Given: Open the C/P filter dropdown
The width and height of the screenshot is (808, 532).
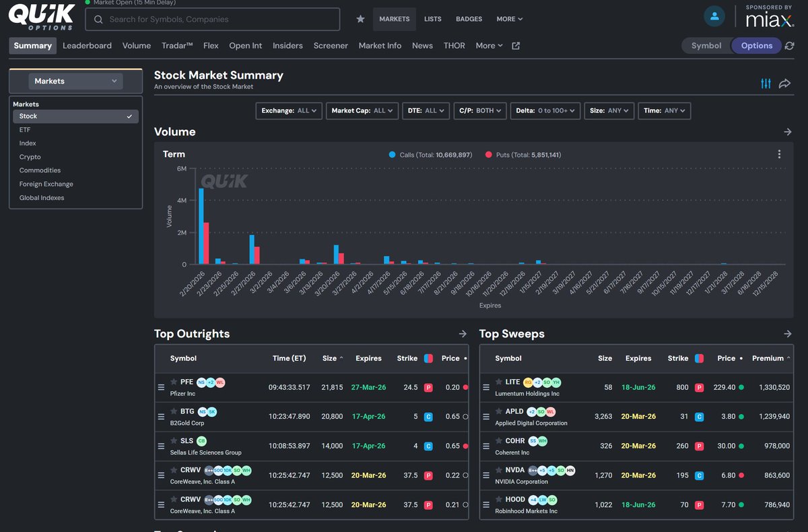Looking at the screenshot, I should [x=480, y=111].
